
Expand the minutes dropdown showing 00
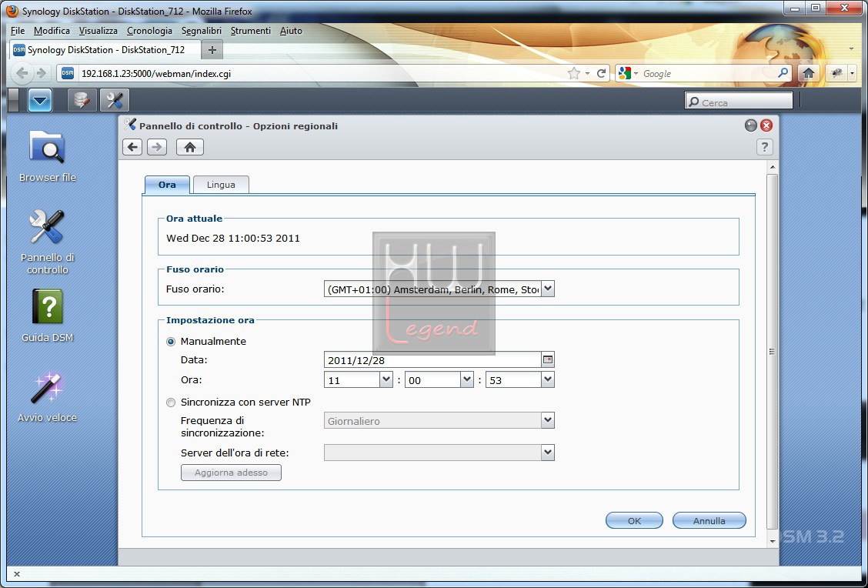466,380
